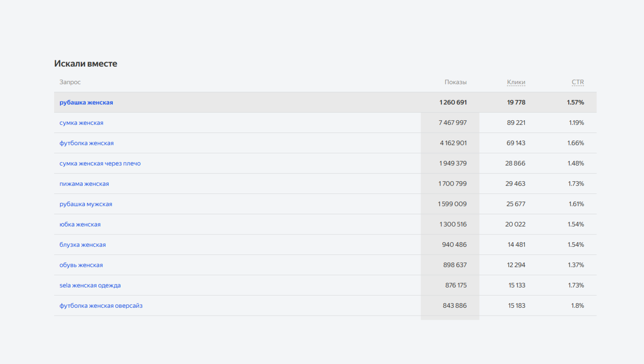The image size is (644, 364).
Task: Open the 'рубашка мужская' query link
Action: [x=86, y=204]
